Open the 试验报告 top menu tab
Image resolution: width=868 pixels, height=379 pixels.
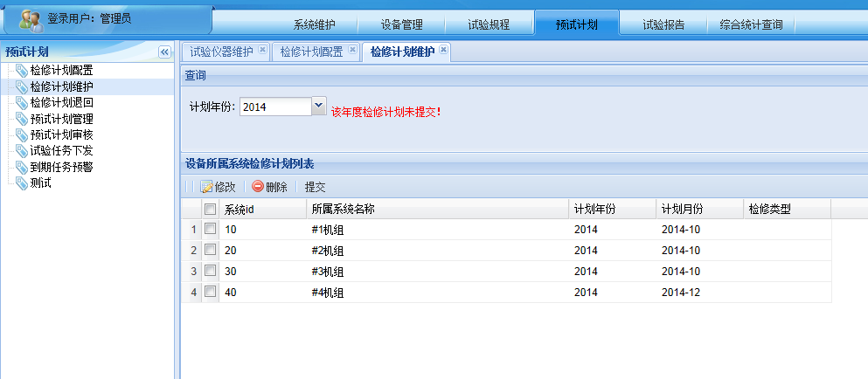(x=663, y=24)
